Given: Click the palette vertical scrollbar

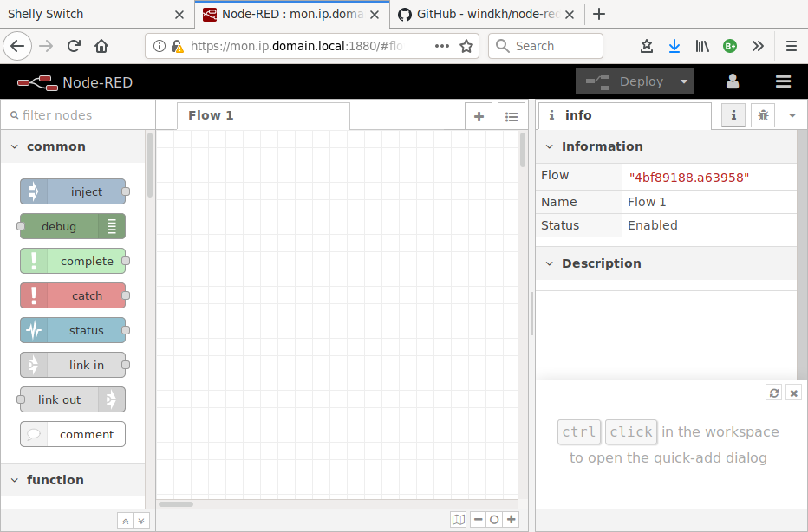Looking at the screenshot, I should [x=150, y=165].
